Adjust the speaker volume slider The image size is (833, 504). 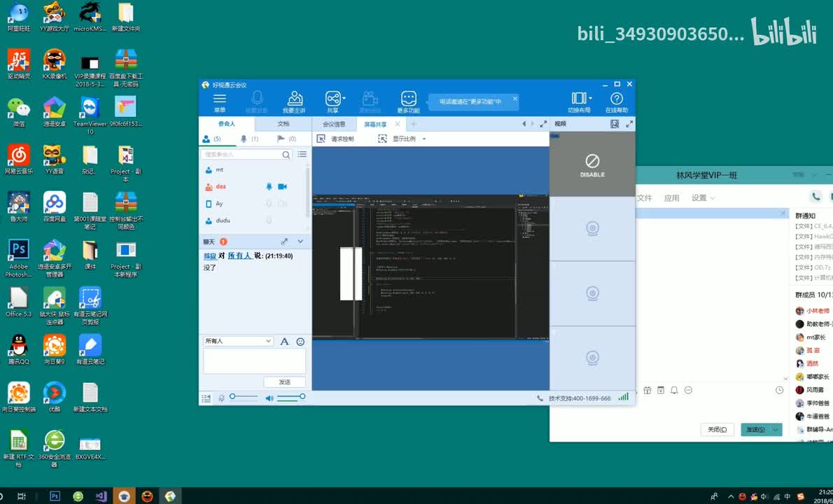(291, 397)
